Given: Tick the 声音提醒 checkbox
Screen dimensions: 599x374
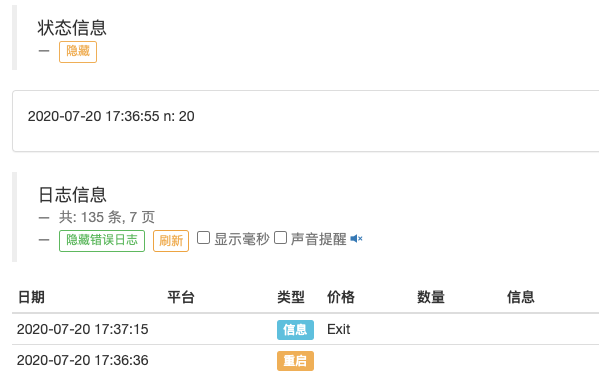Looking at the screenshot, I should tap(280, 238).
